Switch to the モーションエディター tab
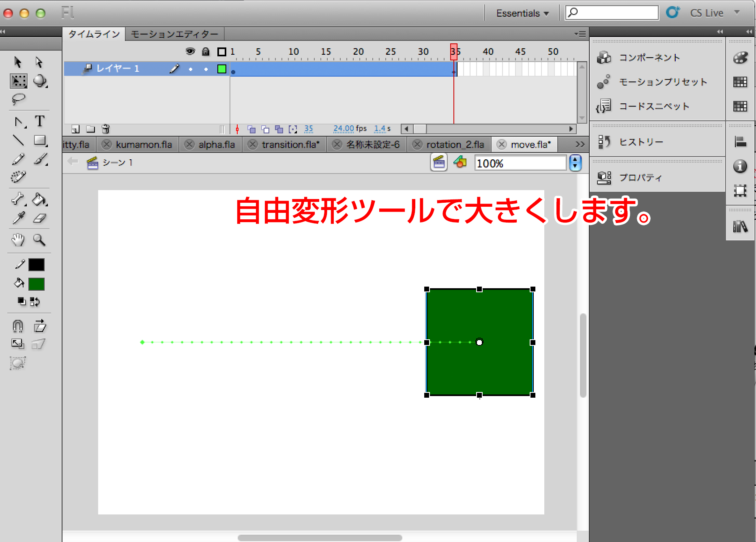The height and width of the screenshot is (542, 756). point(174,34)
